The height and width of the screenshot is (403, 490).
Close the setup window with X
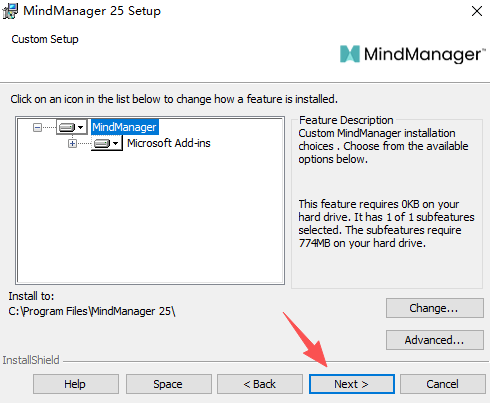[x=477, y=11]
